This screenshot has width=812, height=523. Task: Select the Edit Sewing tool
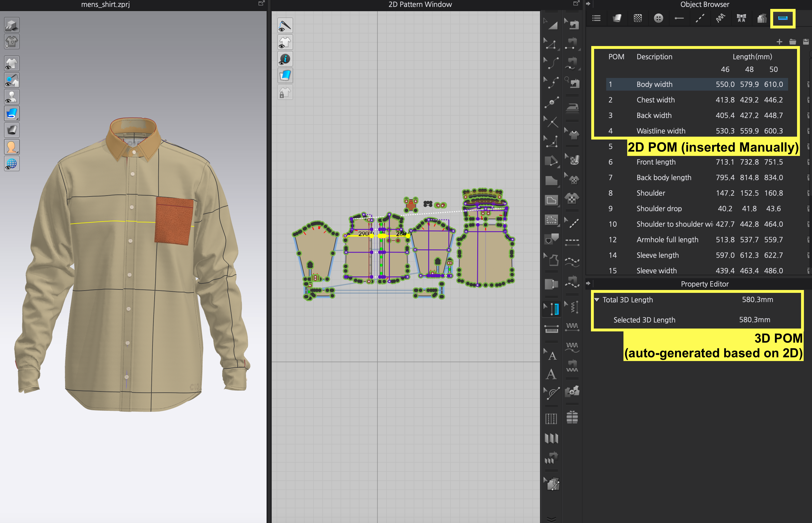pos(573,24)
